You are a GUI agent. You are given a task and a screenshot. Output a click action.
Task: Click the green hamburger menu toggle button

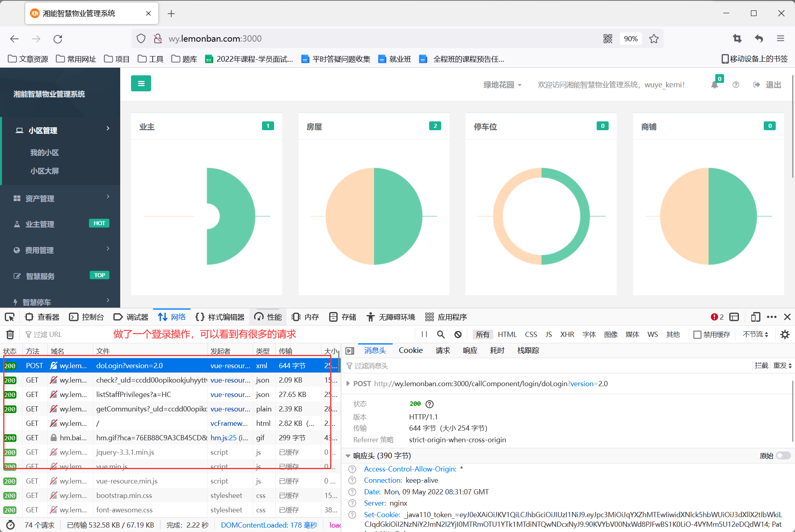(141, 83)
